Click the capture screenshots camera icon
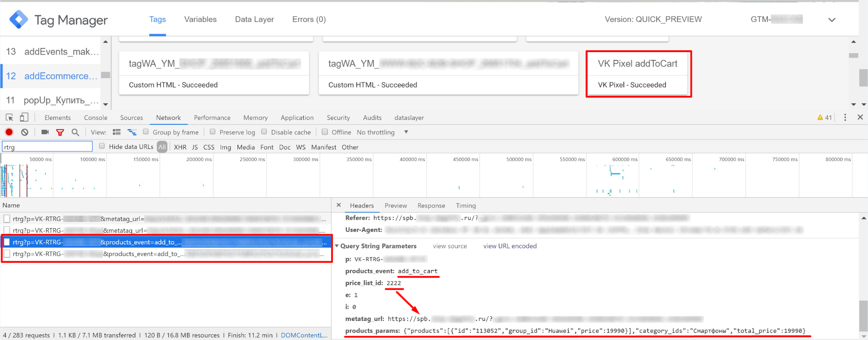868x340 pixels. pos(45,132)
